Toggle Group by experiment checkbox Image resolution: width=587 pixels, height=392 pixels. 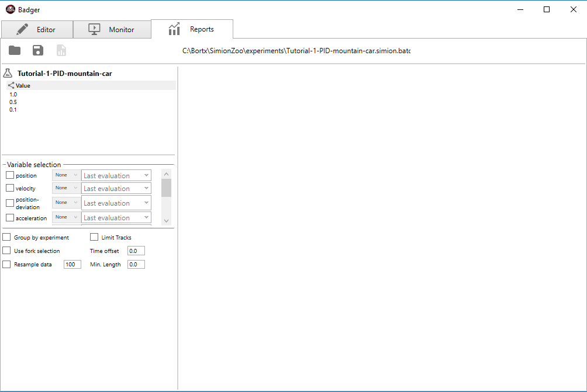click(6, 237)
